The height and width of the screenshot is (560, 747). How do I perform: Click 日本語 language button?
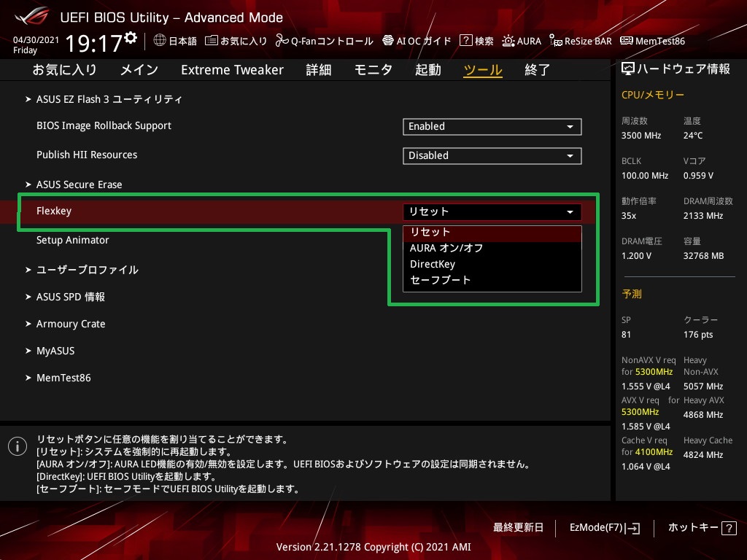point(182,41)
